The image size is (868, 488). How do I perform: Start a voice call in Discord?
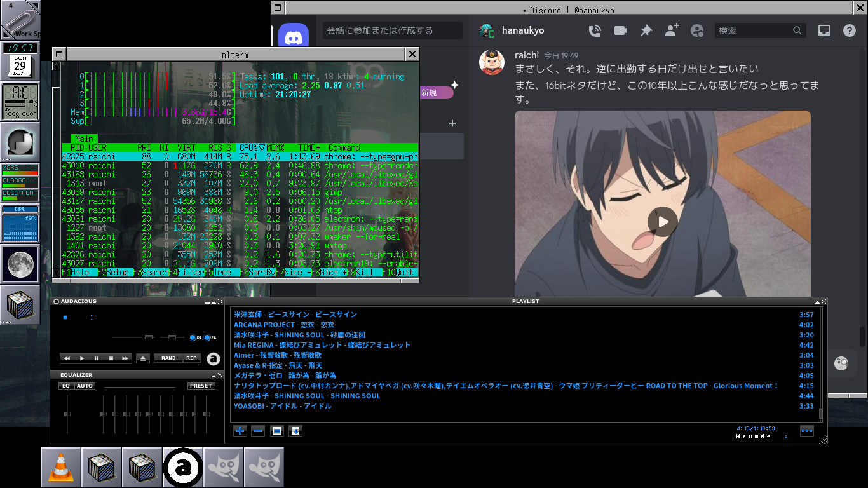click(x=595, y=30)
